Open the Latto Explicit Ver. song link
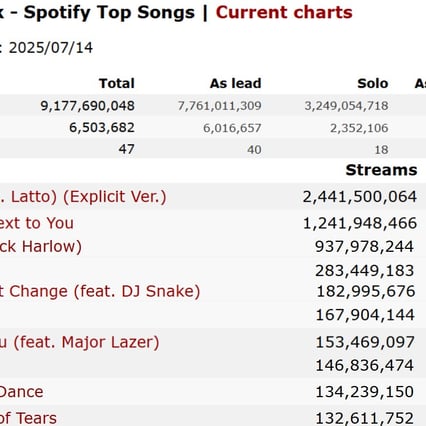The height and width of the screenshot is (426, 426). click(83, 197)
